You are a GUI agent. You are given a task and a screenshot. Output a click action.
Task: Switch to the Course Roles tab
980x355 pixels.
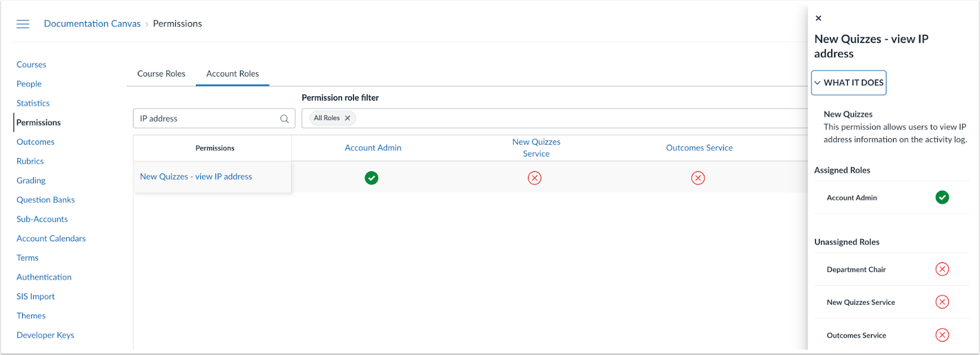pos(161,74)
